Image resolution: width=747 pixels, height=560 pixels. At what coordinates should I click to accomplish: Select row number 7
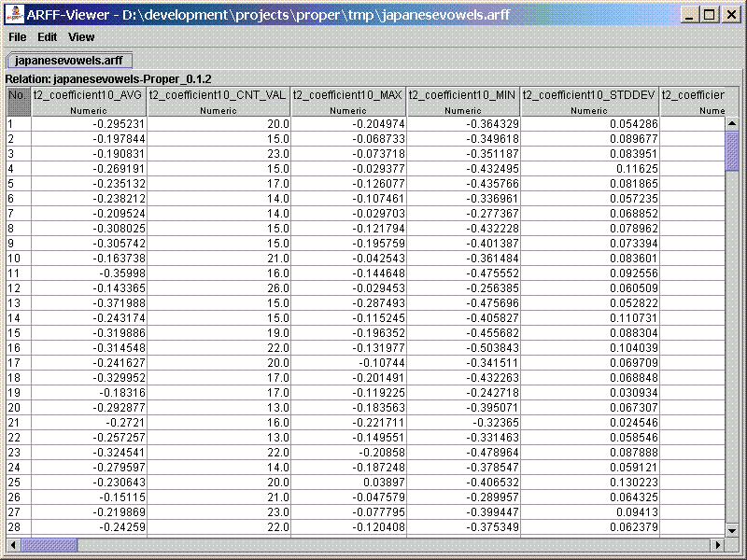[19, 214]
